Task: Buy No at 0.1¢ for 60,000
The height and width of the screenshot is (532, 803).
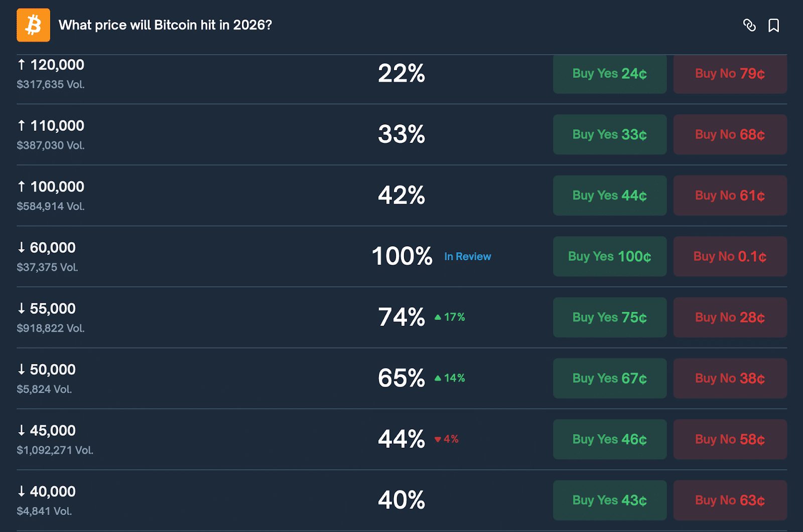Action: click(x=730, y=257)
